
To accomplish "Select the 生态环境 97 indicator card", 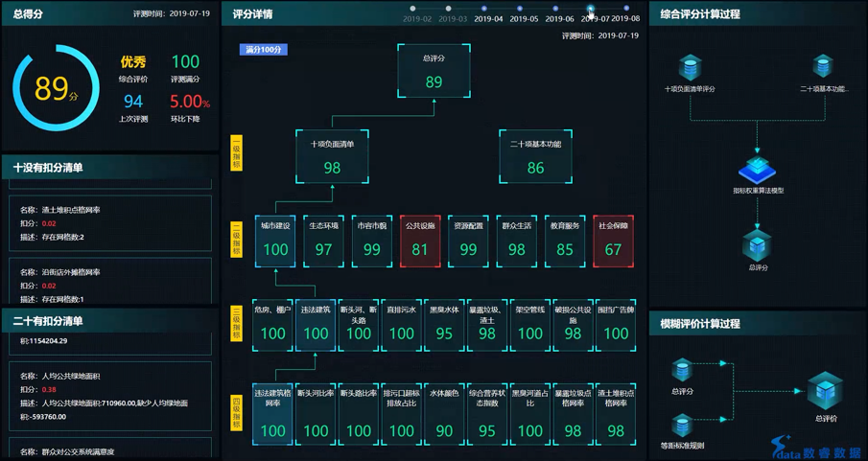I will tap(324, 242).
